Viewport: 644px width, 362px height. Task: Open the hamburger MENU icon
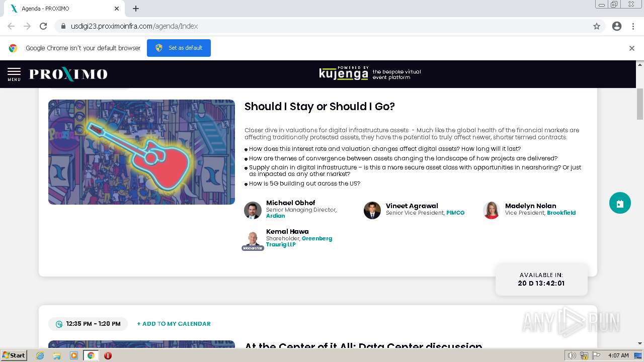pos(14,74)
